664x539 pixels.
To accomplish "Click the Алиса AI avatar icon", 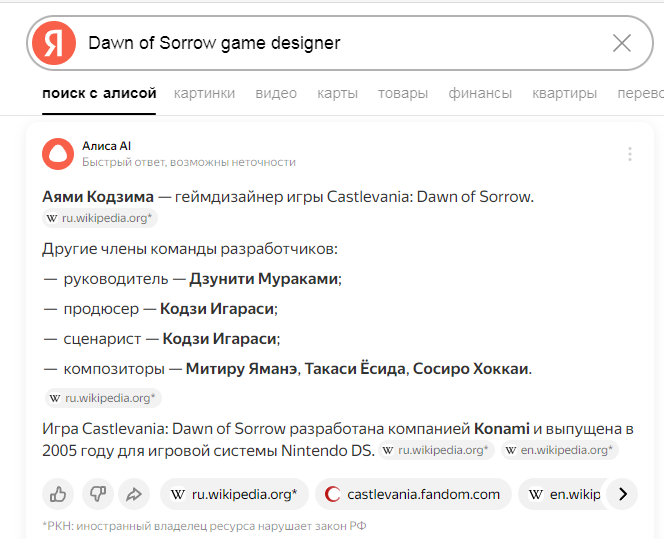I will click(58, 154).
